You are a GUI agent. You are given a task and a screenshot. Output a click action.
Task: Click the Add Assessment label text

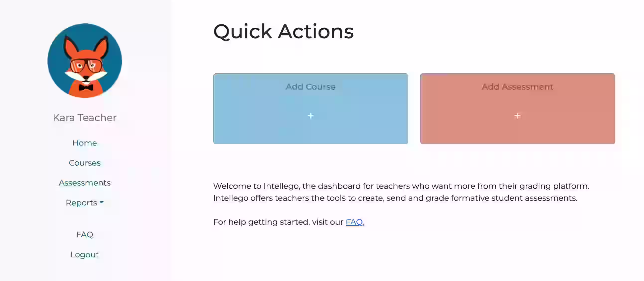coord(517,87)
